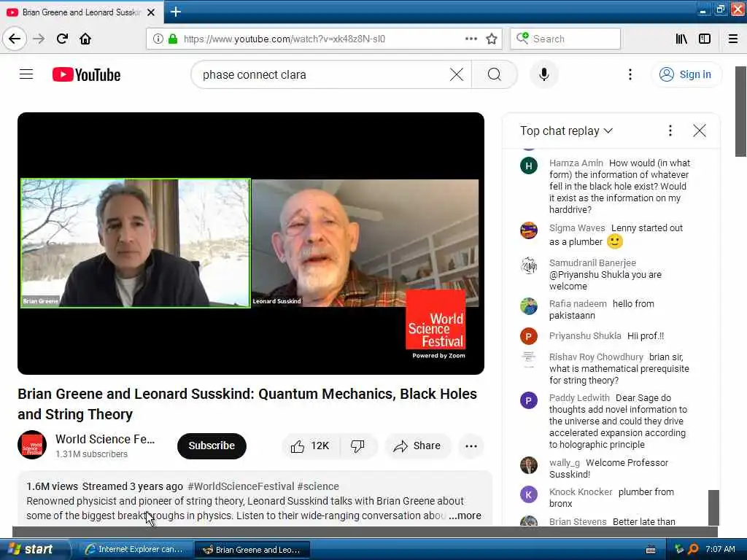Open YouTube guide hamburger menu

[26, 74]
